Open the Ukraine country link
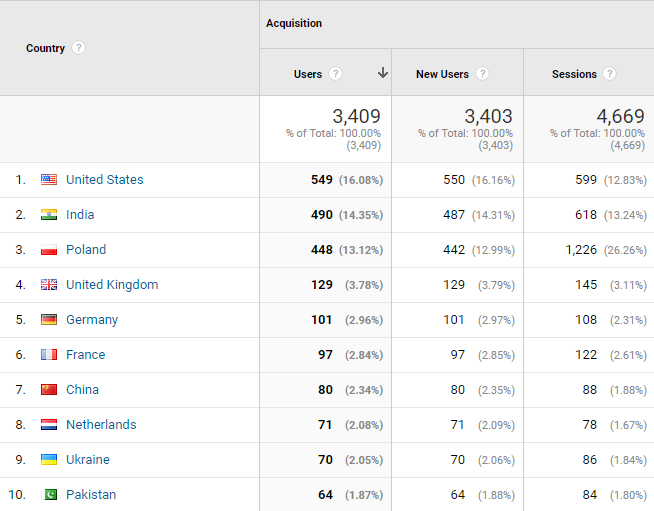The height and width of the screenshot is (511, 654). [88, 460]
